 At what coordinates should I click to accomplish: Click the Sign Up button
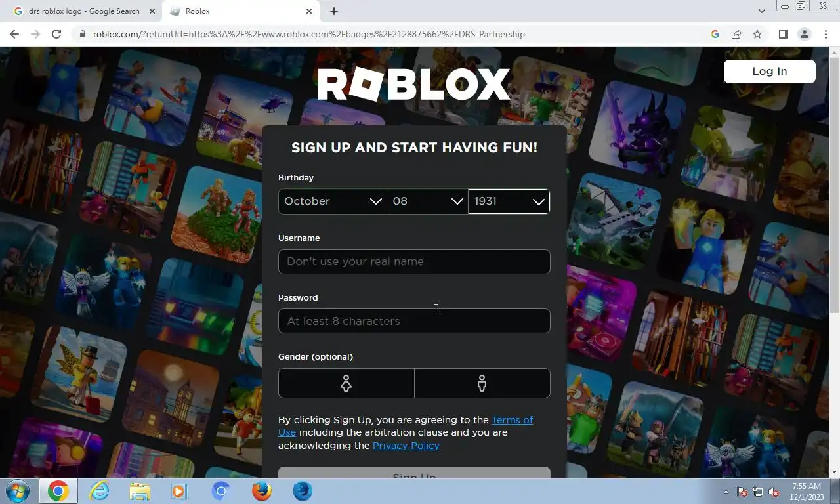(x=414, y=473)
